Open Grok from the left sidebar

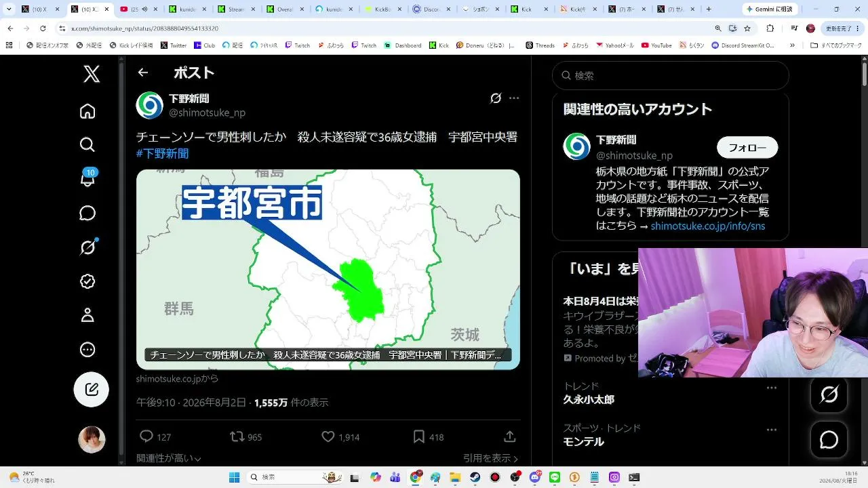(x=87, y=247)
